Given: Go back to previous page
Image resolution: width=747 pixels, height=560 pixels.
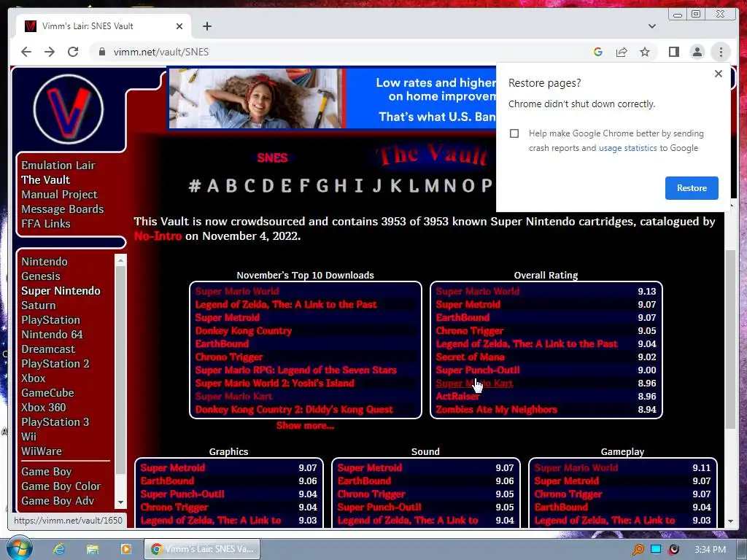Looking at the screenshot, I should pos(26,52).
